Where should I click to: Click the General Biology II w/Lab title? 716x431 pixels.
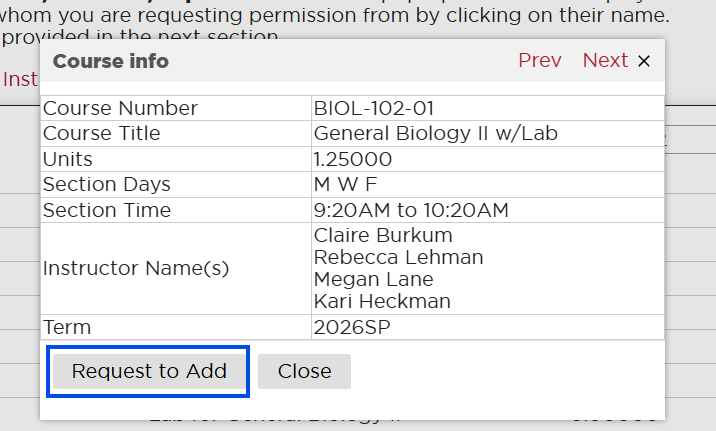tap(435, 134)
